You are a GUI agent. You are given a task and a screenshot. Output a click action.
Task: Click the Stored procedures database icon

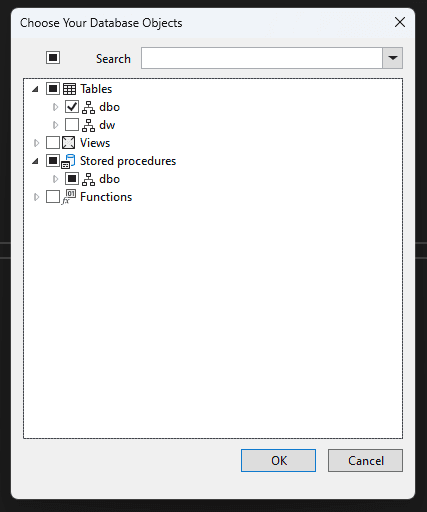tap(68, 161)
